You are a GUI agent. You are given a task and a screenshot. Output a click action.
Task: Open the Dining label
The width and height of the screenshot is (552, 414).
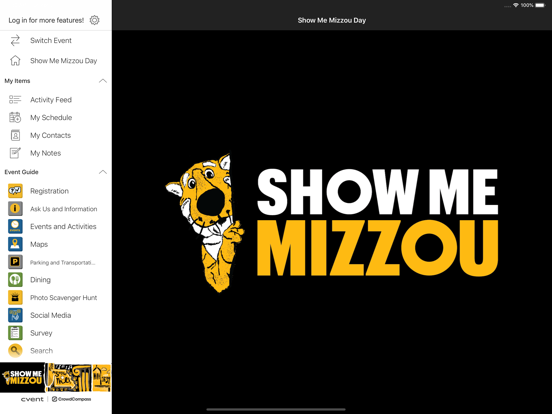40,280
